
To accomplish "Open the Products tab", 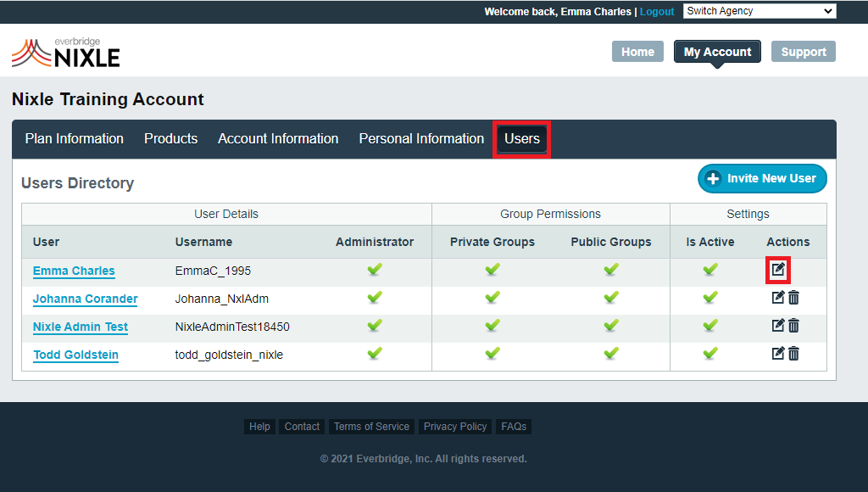I will point(170,138).
